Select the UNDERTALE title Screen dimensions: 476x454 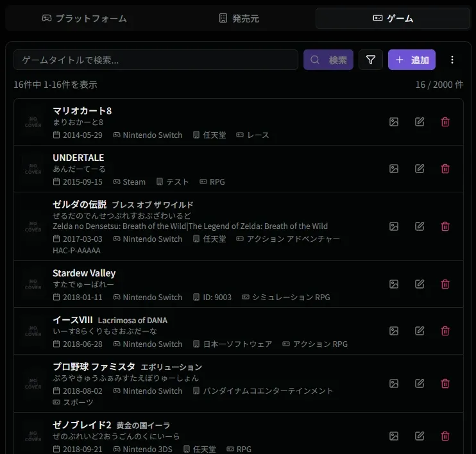tap(78, 158)
